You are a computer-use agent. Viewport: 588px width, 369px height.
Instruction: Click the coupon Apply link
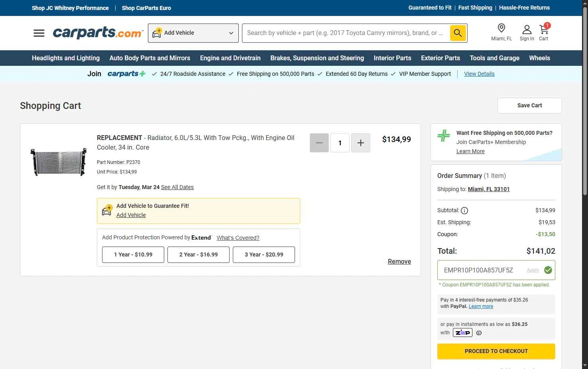(x=533, y=270)
